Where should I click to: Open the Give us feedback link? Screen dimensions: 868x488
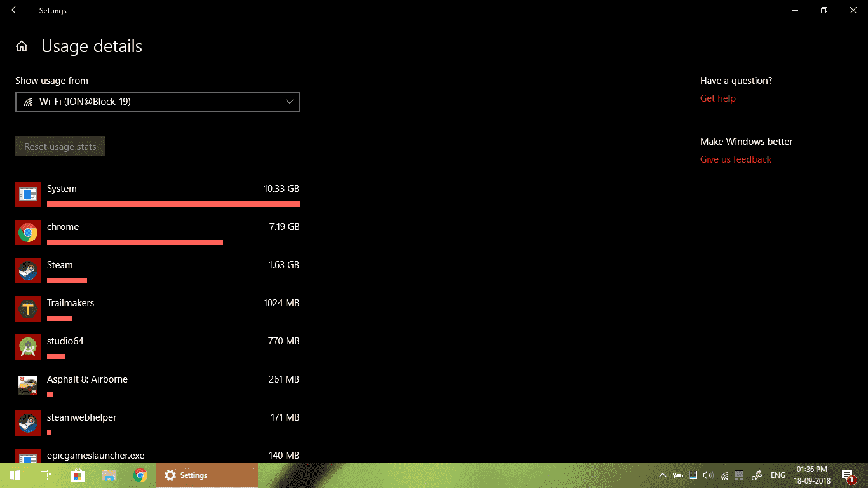coord(736,159)
